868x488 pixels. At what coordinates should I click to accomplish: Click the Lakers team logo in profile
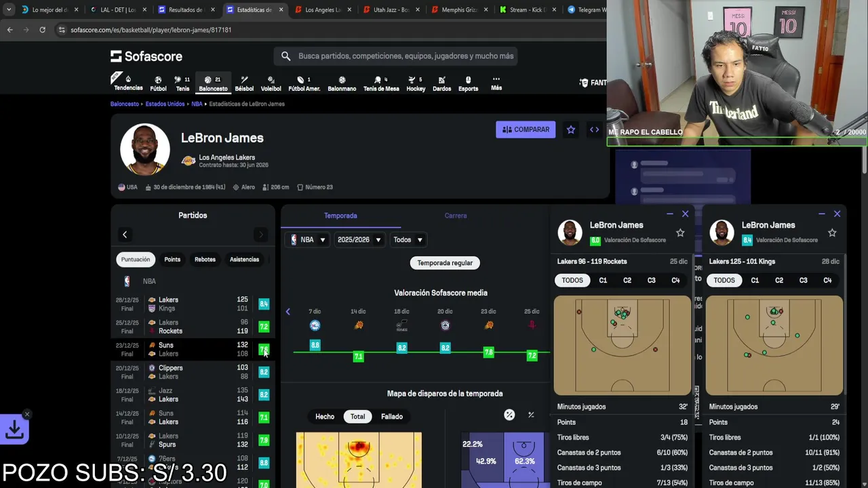click(189, 161)
